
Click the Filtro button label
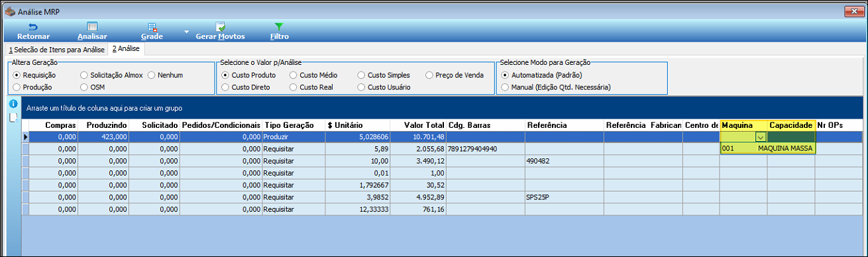[279, 37]
